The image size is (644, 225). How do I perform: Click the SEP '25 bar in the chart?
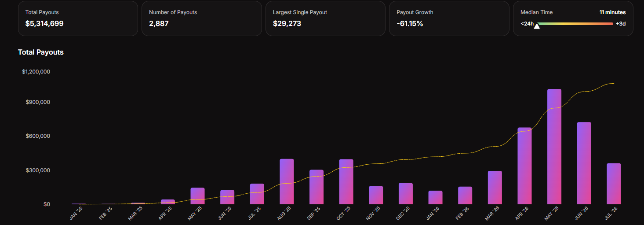coord(317,187)
